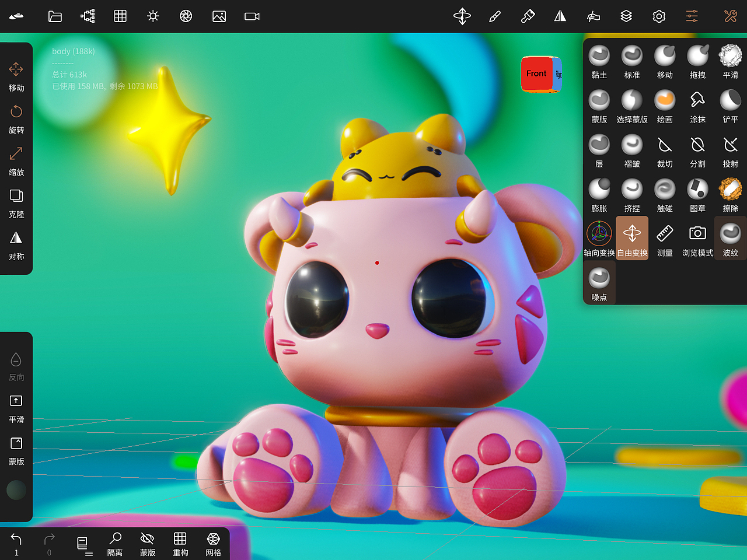Open the scene hierarchy menu
This screenshot has width=747, height=560.
click(x=88, y=16)
